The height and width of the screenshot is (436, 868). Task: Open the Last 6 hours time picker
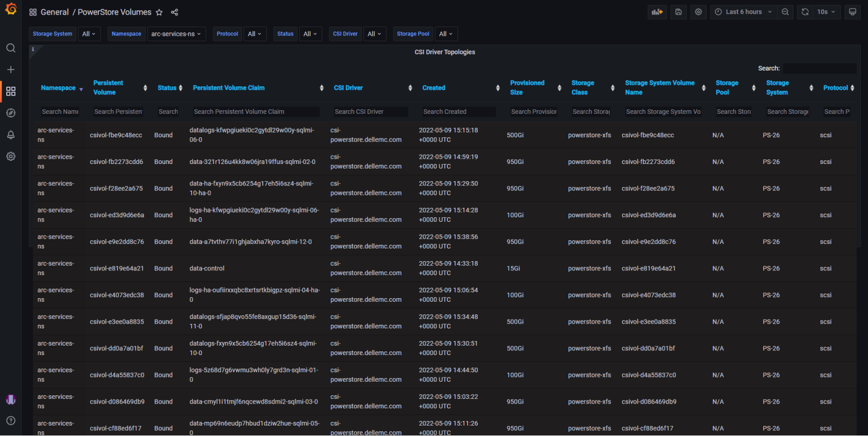point(743,12)
